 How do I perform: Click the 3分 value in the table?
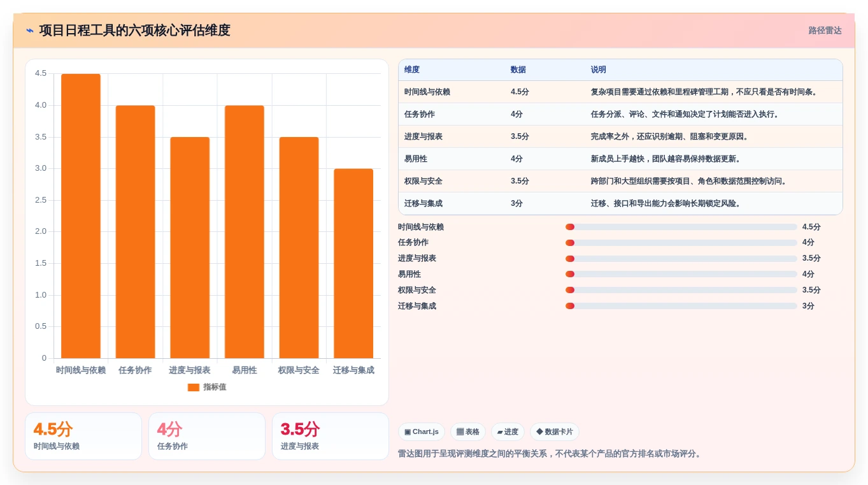pos(516,203)
